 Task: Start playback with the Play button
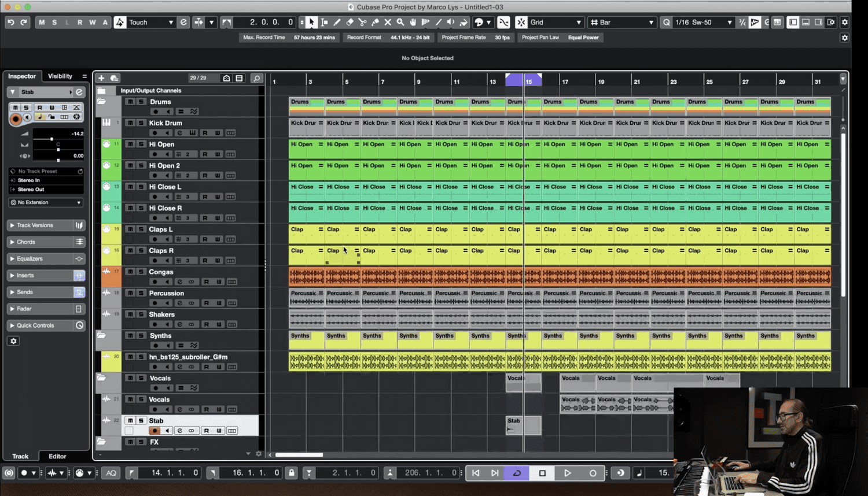click(567, 473)
